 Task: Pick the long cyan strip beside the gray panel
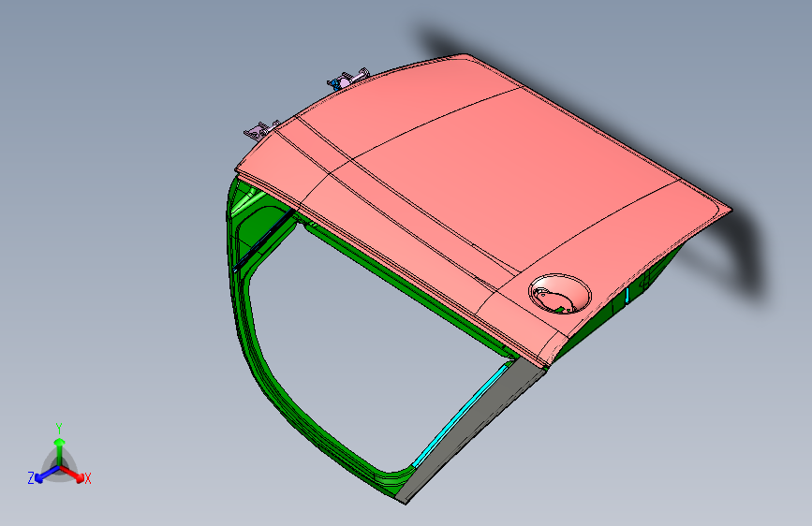point(458,415)
